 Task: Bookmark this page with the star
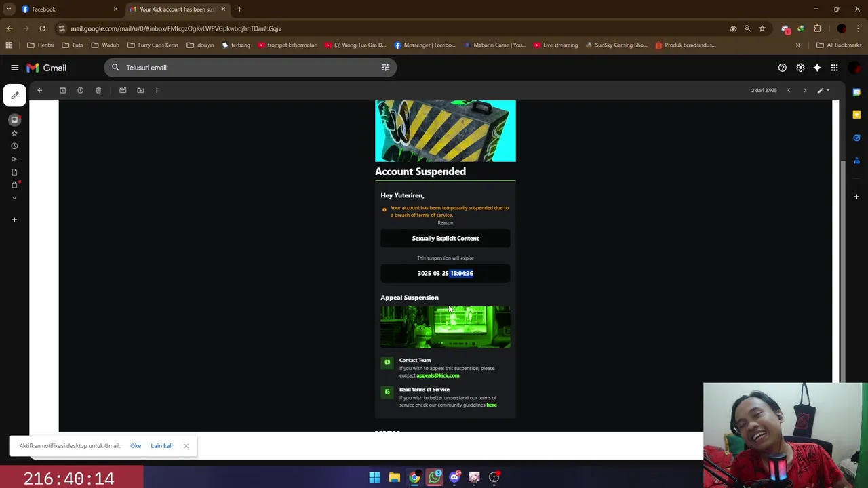[762, 28]
